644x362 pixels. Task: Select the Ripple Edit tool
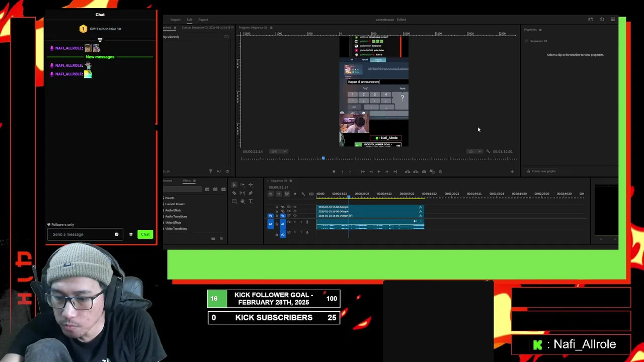251,185
